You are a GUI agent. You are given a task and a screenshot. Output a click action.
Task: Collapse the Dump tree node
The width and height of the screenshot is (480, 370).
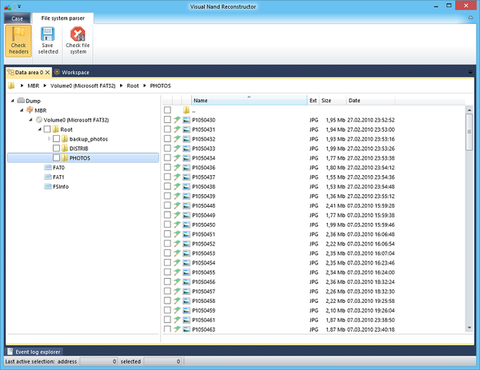pos(13,100)
